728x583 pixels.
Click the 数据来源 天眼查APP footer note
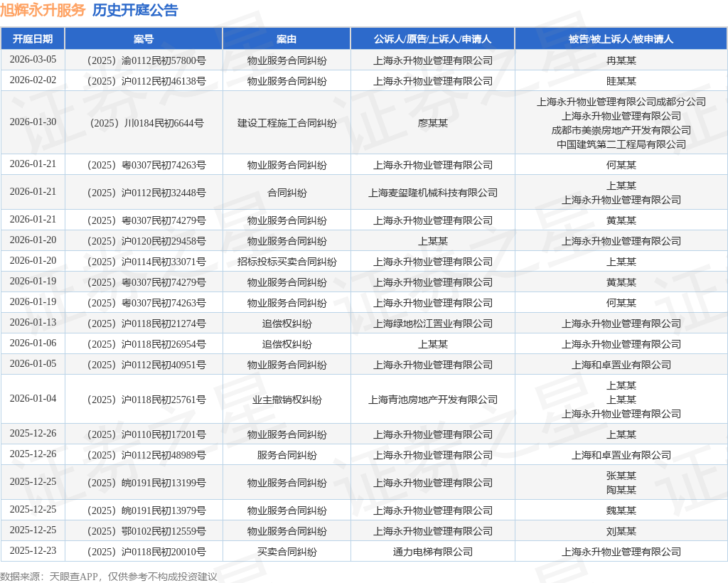point(109,577)
